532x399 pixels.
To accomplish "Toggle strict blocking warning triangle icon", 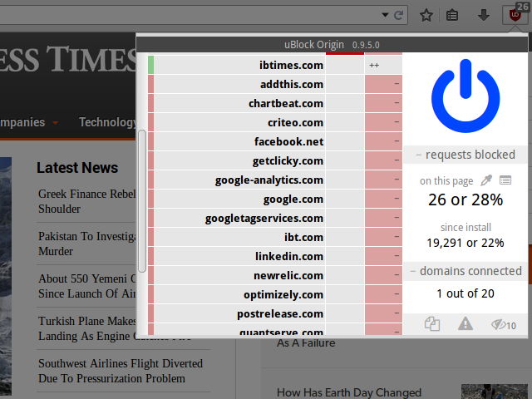I will click(465, 323).
